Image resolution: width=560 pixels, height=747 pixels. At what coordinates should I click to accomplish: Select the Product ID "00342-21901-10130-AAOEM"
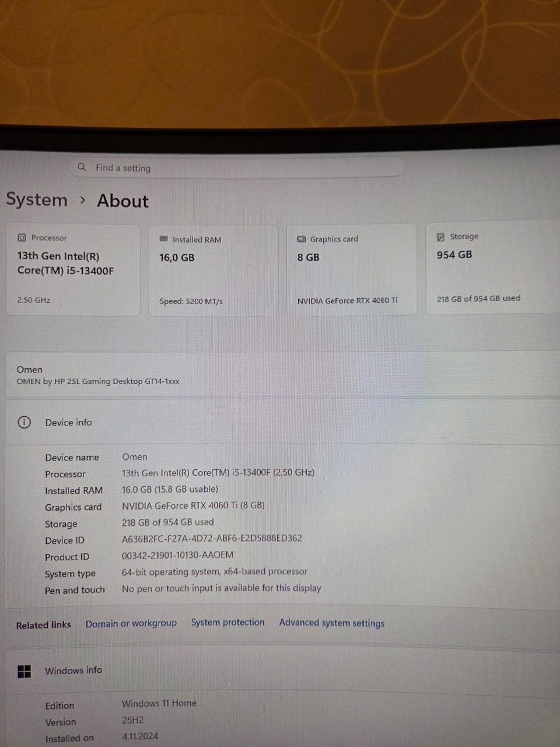point(177,555)
